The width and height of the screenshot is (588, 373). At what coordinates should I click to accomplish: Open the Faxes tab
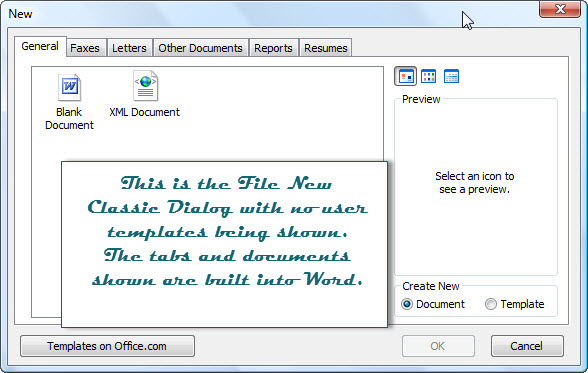pos(85,48)
